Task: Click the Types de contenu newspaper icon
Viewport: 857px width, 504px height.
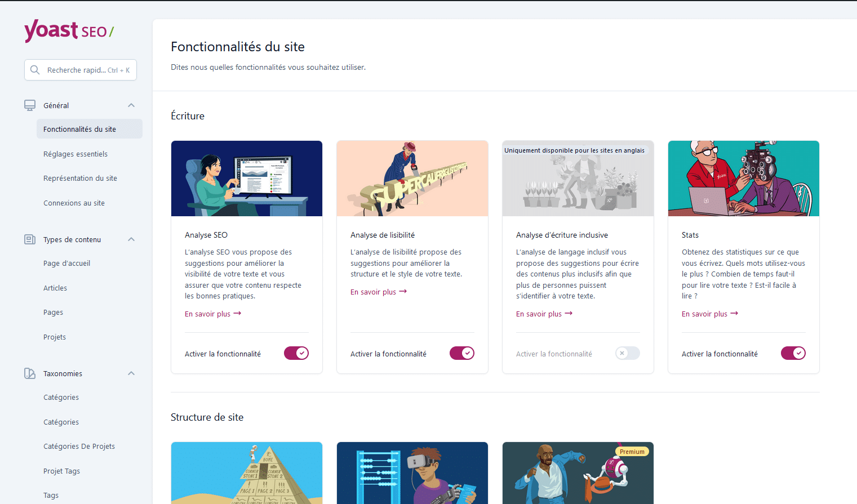Action: coord(30,239)
